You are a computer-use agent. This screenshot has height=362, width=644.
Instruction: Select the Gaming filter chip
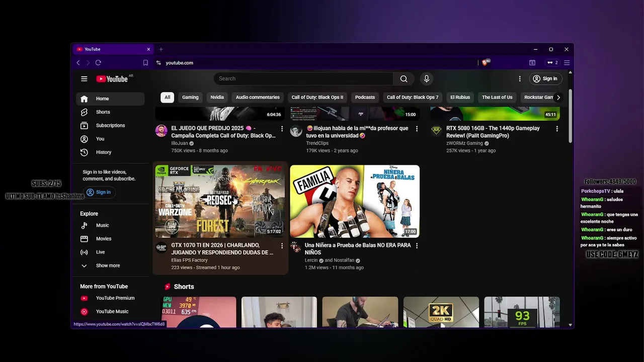tap(190, 98)
